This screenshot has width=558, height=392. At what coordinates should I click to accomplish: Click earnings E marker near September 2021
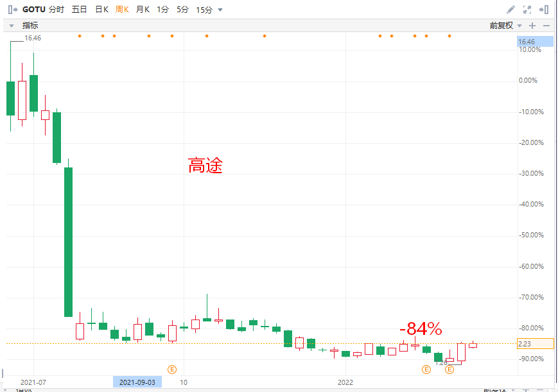pyautogui.click(x=172, y=369)
